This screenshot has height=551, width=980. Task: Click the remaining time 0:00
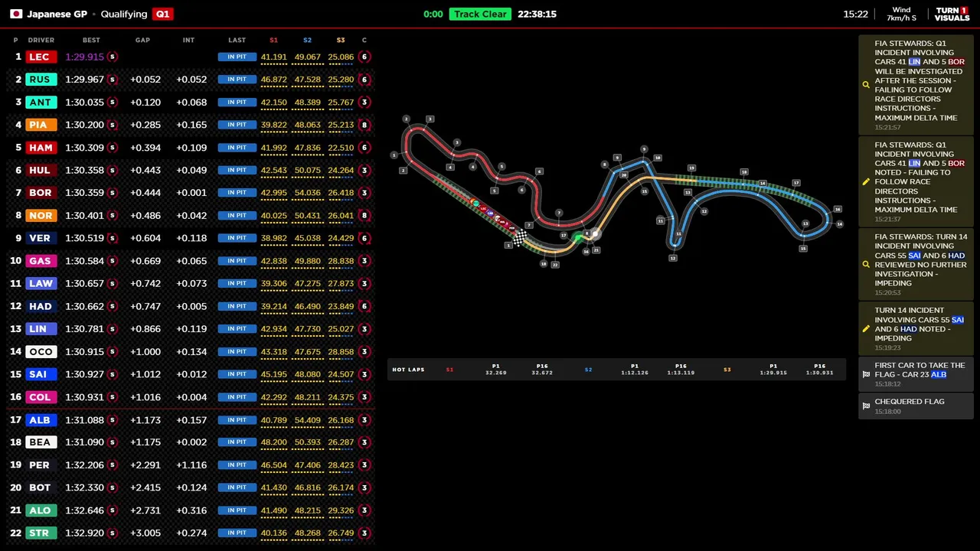(433, 14)
